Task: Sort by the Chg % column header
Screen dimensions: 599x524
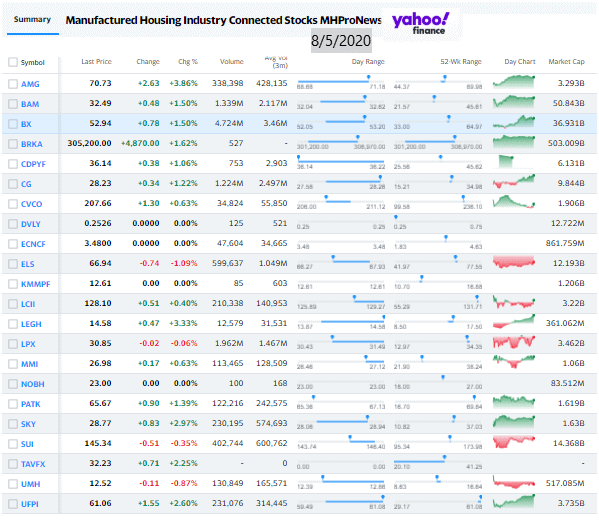Action: click(188, 61)
